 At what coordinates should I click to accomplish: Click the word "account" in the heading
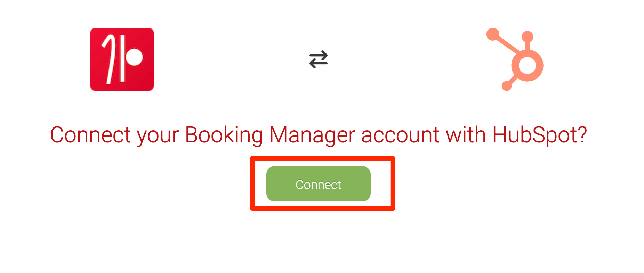(x=401, y=135)
